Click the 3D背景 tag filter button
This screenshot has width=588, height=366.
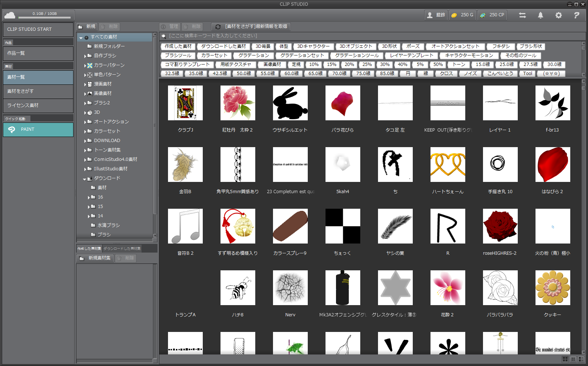[x=263, y=46]
